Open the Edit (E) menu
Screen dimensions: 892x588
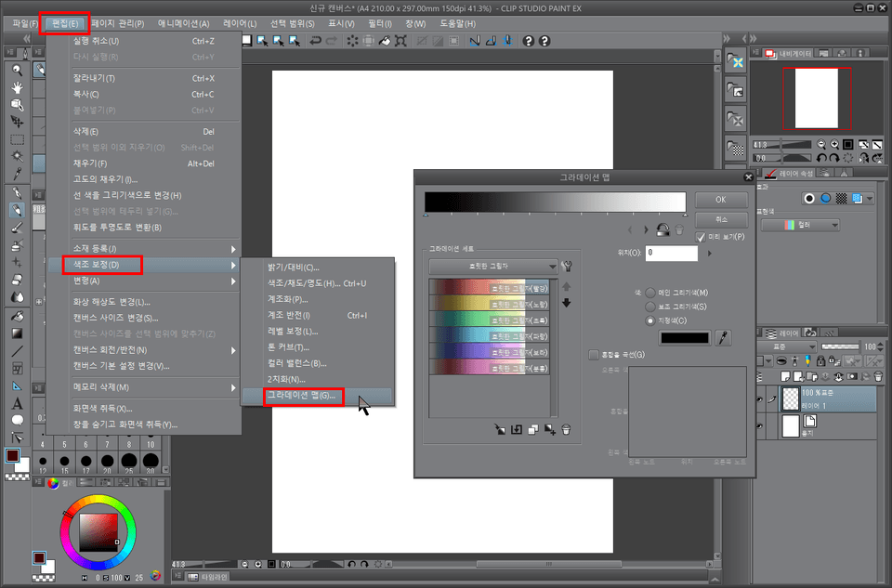[x=65, y=23]
